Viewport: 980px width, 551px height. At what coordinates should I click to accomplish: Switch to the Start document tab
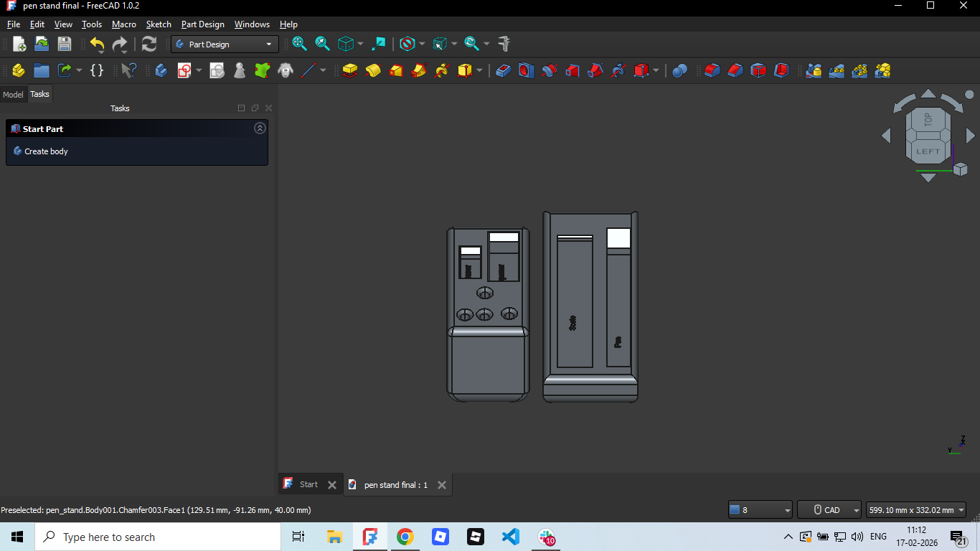click(x=309, y=484)
